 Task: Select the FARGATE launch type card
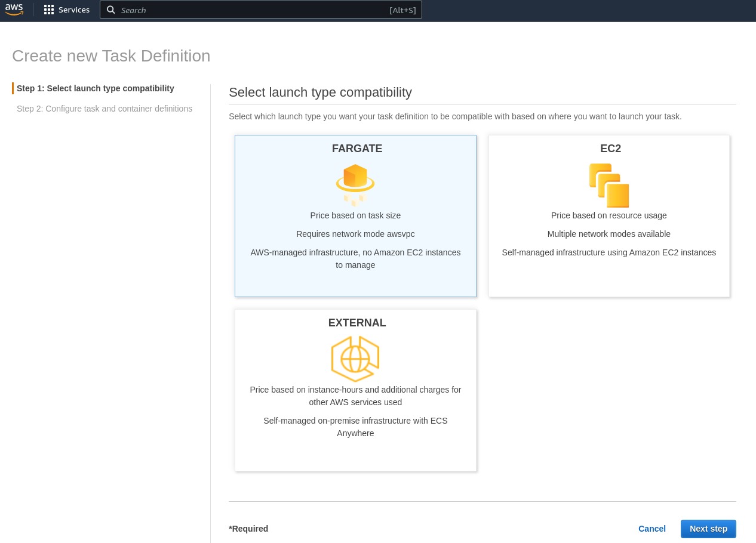(x=355, y=216)
